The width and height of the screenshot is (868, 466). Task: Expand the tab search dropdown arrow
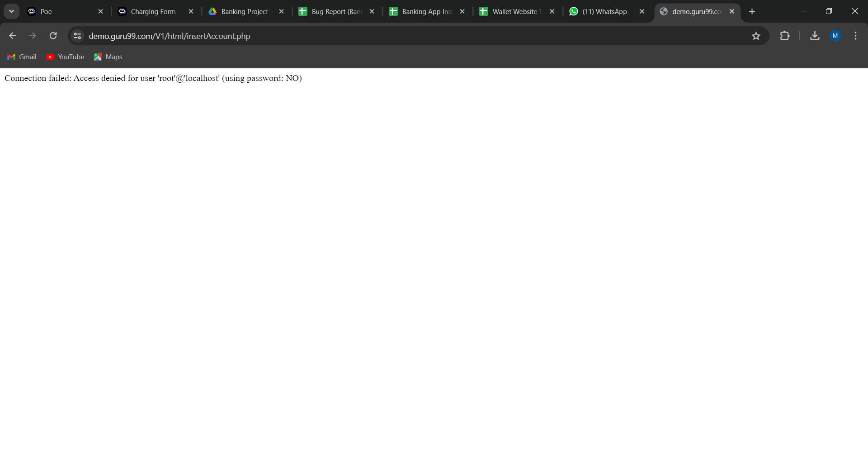[x=12, y=11]
